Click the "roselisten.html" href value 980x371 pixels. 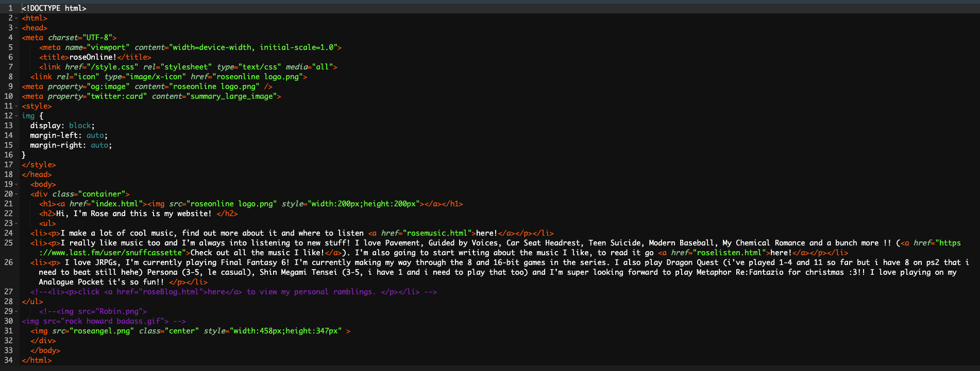pyautogui.click(x=731, y=253)
